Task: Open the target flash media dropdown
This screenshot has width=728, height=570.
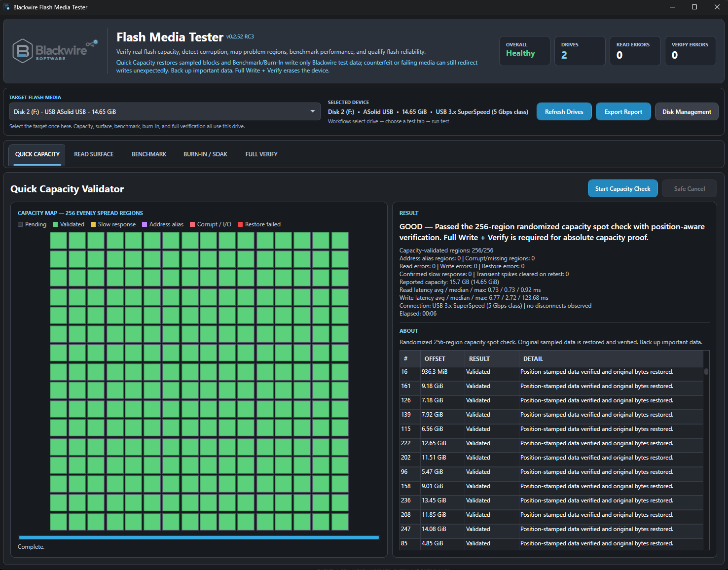Action: point(165,111)
